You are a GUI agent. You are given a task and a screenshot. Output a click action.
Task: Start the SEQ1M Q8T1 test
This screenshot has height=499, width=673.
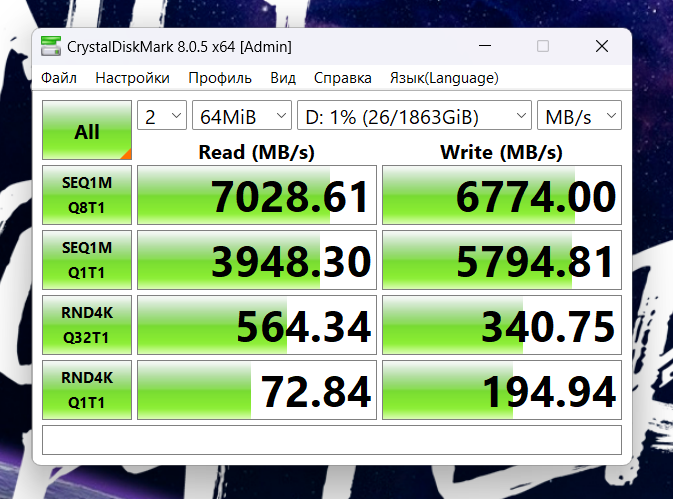click(x=87, y=195)
